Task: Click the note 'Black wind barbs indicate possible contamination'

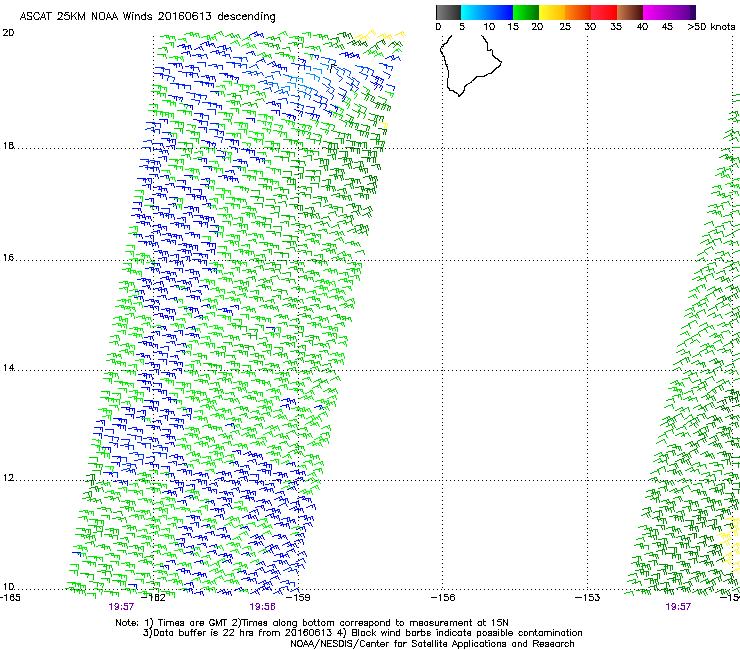Action: point(466,633)
